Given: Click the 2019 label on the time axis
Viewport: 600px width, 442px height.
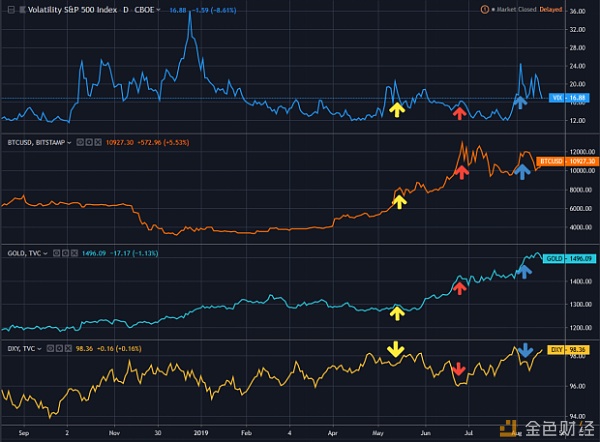Looking at the screenshot, I should (201, 433).
